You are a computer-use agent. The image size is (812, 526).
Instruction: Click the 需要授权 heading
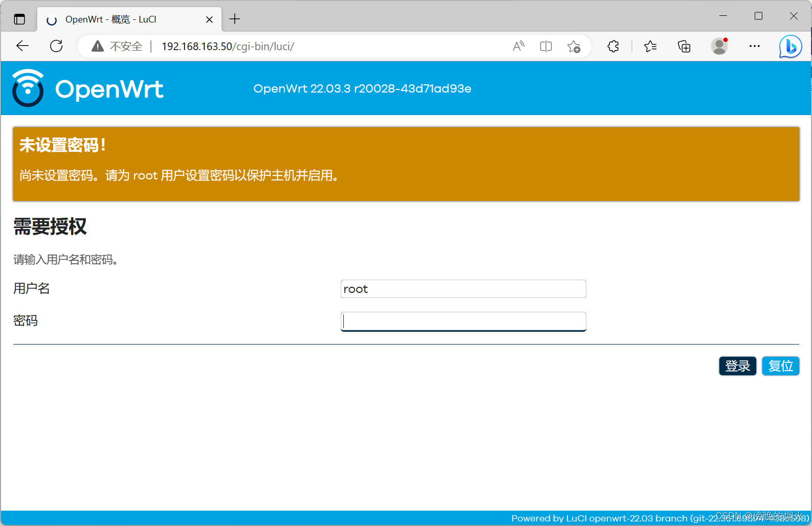coord(50,226)
